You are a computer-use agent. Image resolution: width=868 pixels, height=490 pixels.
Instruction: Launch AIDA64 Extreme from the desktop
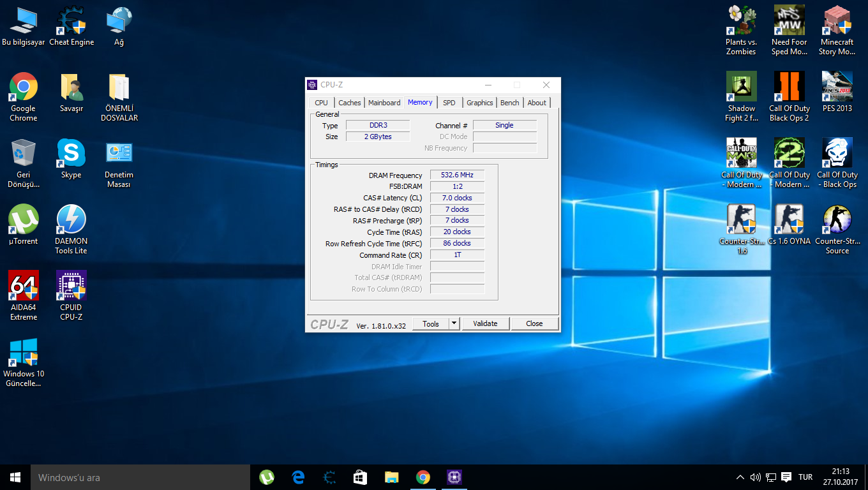pyautogui.click(x=24, y=296)
